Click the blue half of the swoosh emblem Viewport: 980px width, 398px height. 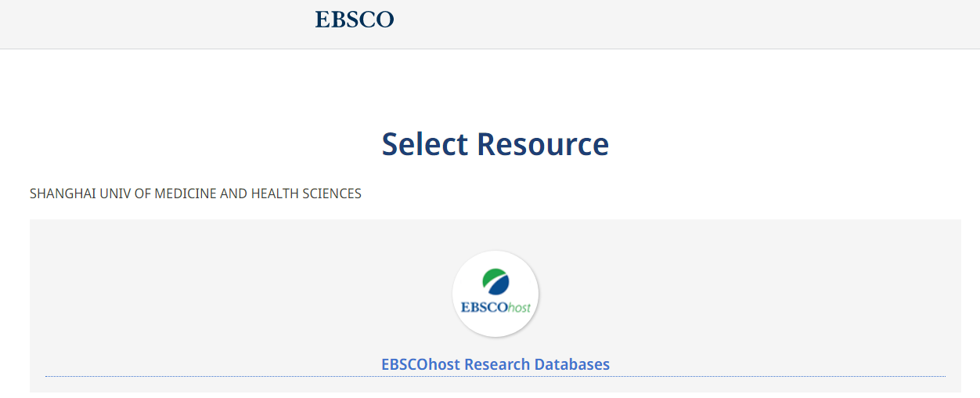[499, 284]
